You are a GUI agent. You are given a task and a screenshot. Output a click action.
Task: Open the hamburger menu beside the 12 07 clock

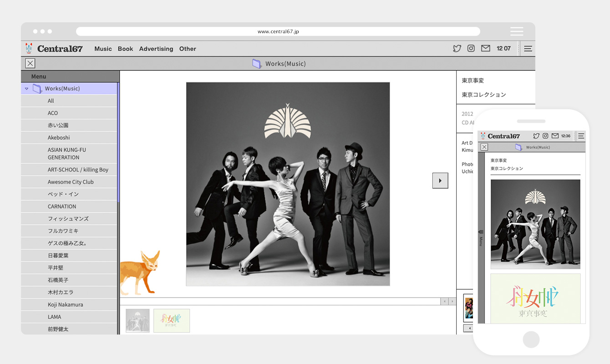tap(528, 49)
